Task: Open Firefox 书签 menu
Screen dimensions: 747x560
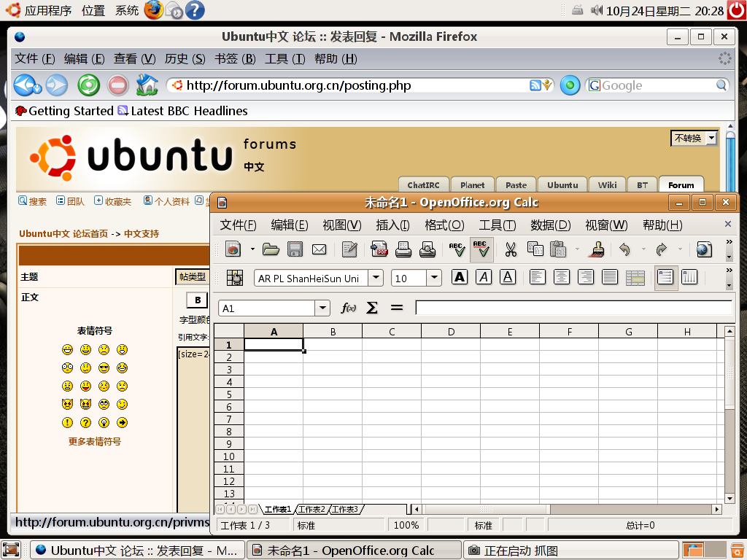Action: point(235,58)
